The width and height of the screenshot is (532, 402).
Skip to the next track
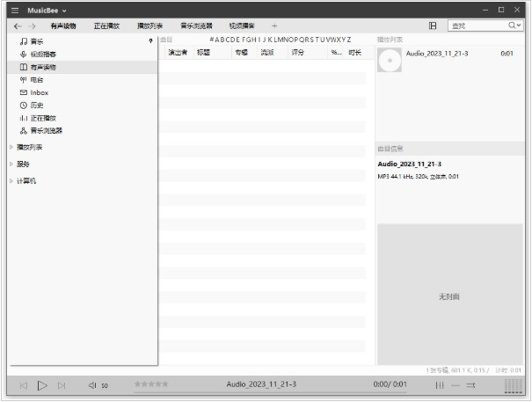(62, 385)
